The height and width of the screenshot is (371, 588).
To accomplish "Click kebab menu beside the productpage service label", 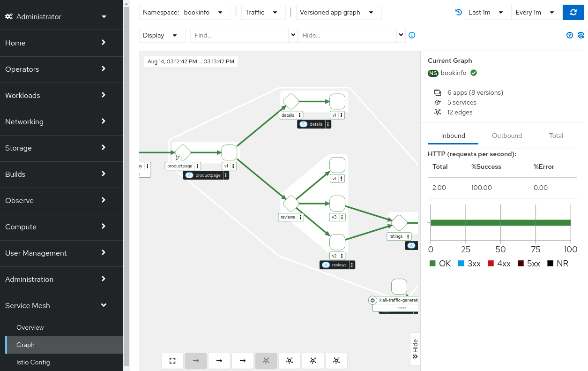I will point(198,166).
